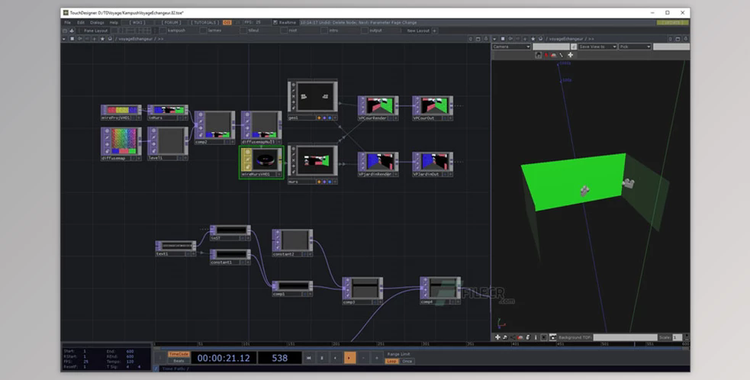Set range limit to Loop
The image size is (750, 380).
pos(392,361)
